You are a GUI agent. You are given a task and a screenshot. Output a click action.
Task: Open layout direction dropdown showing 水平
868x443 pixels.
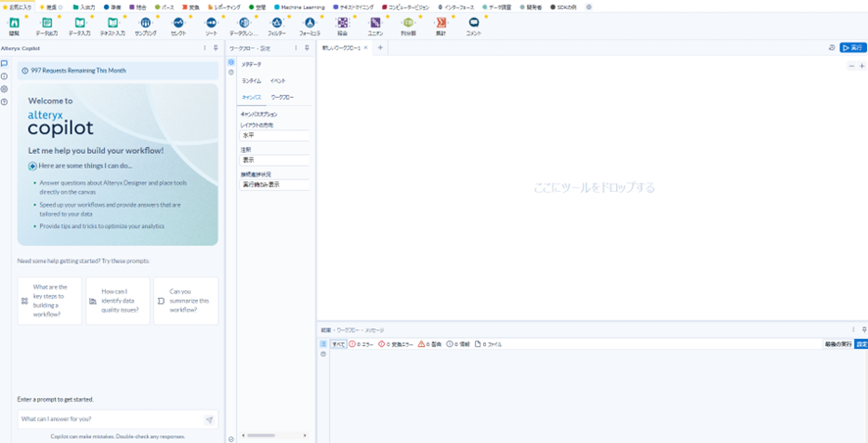point(274,135)
